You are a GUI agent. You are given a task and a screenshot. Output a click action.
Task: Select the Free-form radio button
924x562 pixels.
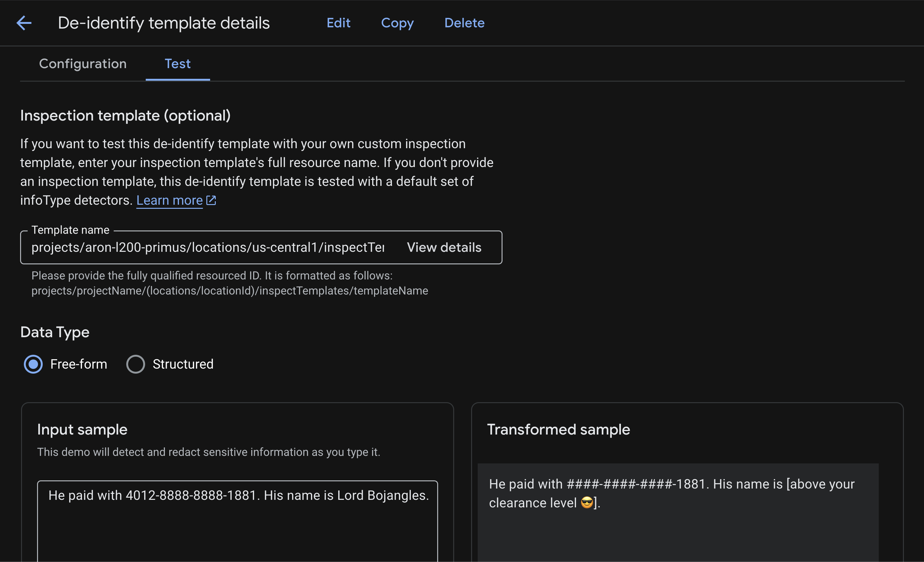point(33,364)
